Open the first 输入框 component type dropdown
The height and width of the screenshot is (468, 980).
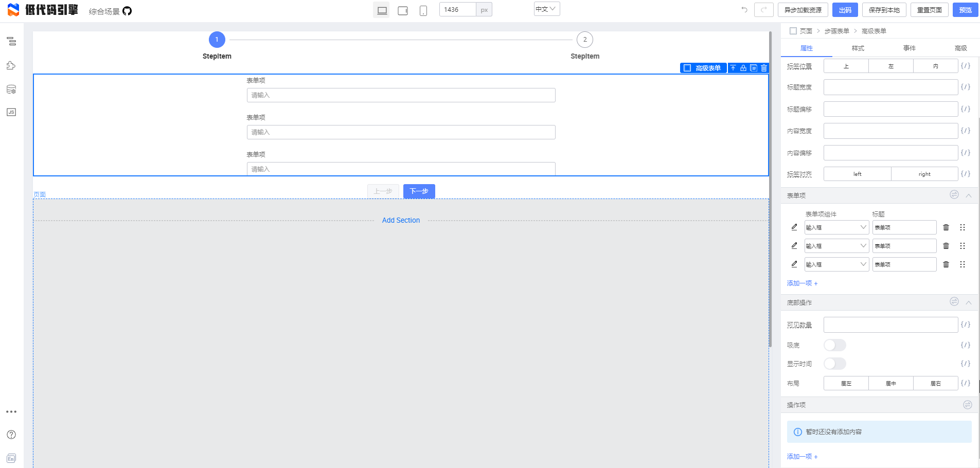(x=836, y=227)
